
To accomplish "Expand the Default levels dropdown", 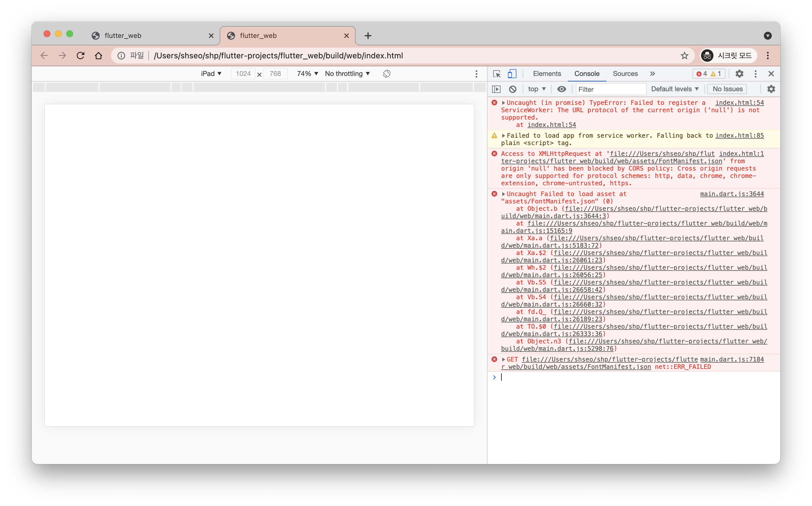I will pyautogui.click(x=675, y=89).
